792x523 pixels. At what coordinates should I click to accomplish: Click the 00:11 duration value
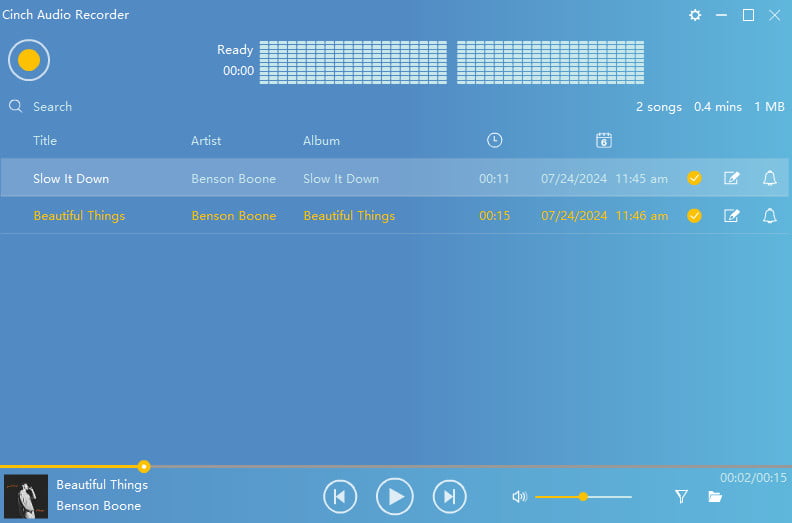[494, 178]
